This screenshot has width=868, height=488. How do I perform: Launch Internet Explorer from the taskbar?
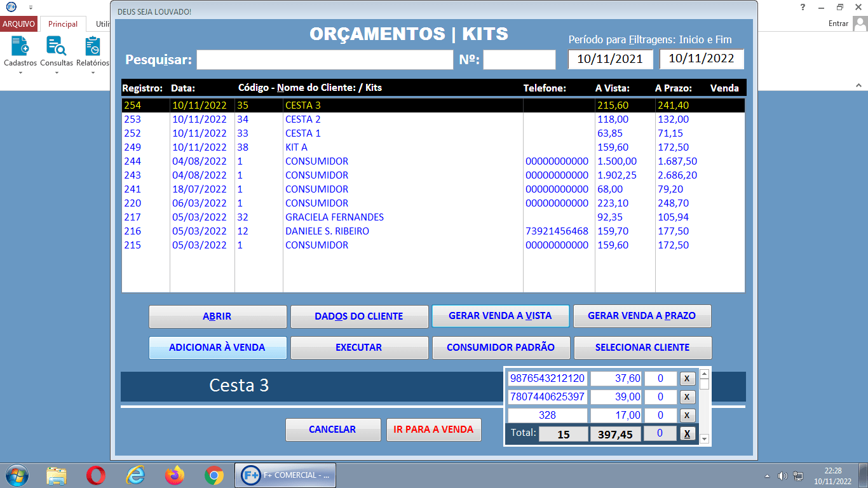tap(135, 475)
